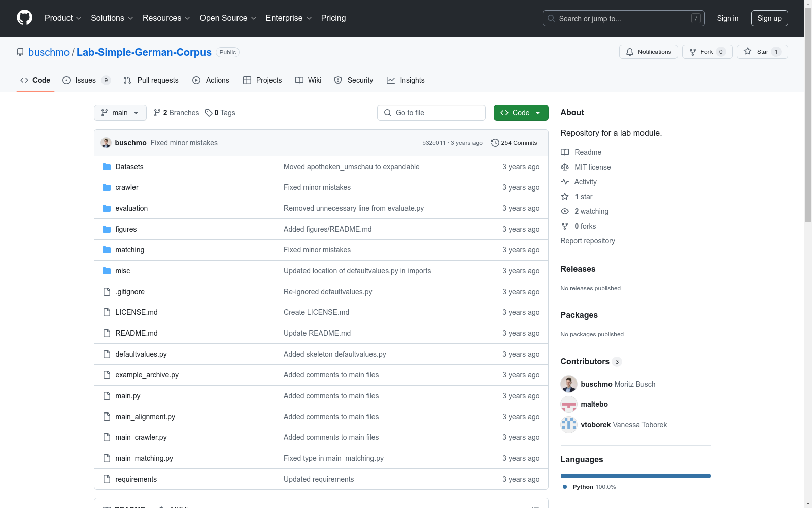Click the Sign up button
Viewport: 812px width, 508px height.
click(x=769, y=18)
